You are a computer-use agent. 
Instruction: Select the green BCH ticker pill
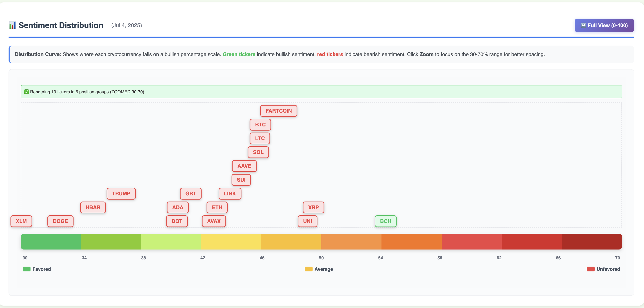coord(385,221)
